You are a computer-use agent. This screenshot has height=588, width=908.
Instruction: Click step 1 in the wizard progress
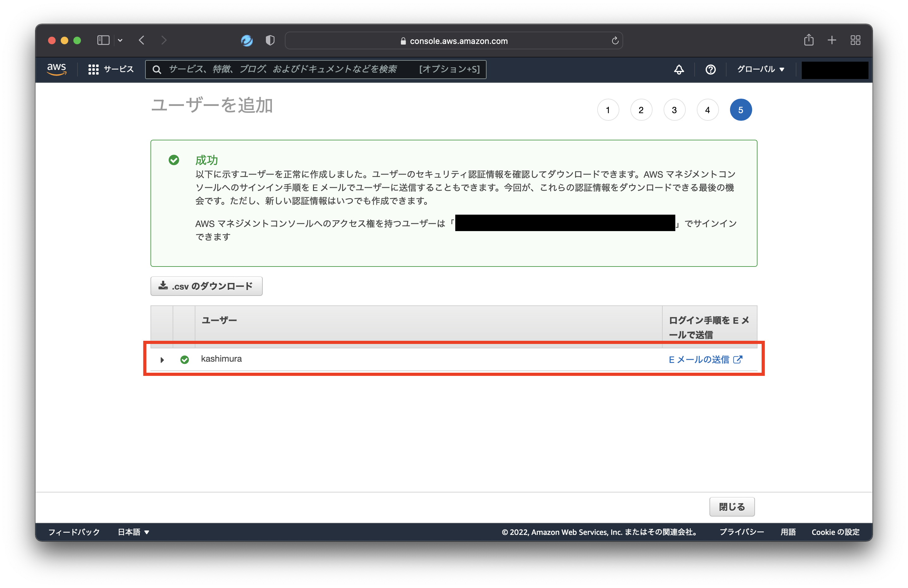tap(608, 109)
